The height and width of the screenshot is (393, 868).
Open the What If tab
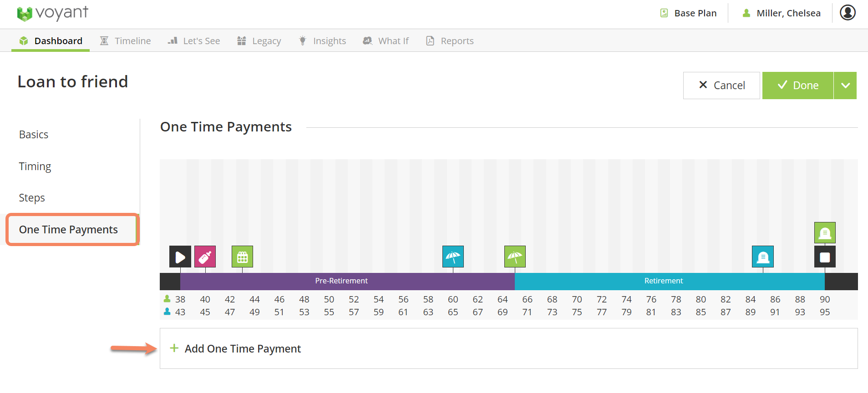[x=386, y=41]
